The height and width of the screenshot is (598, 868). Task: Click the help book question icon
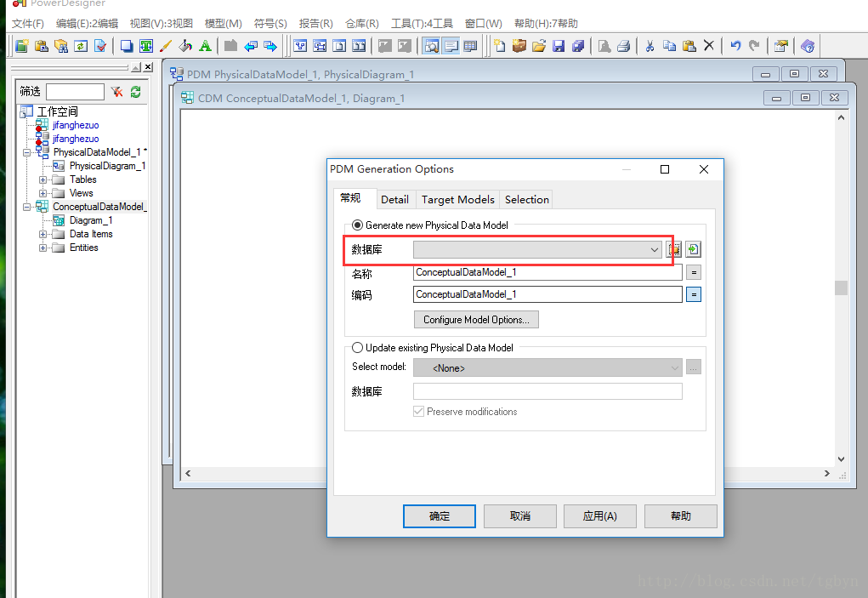tap(808, 46)
